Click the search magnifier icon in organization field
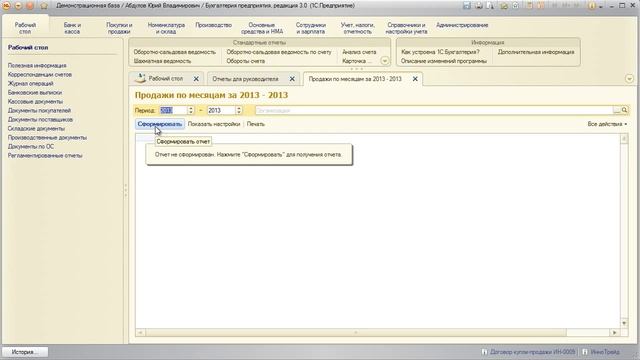640x360 pixels. coord(624,110)
